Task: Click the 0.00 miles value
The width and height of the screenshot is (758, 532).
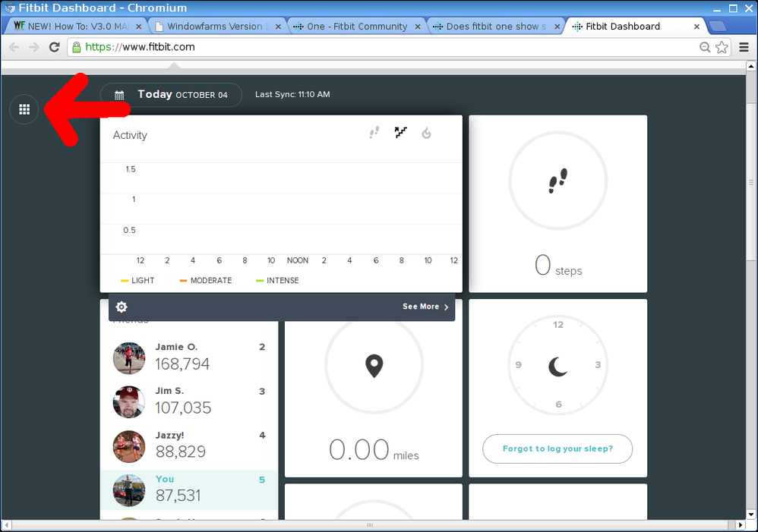Action: (x=374, y=450)
